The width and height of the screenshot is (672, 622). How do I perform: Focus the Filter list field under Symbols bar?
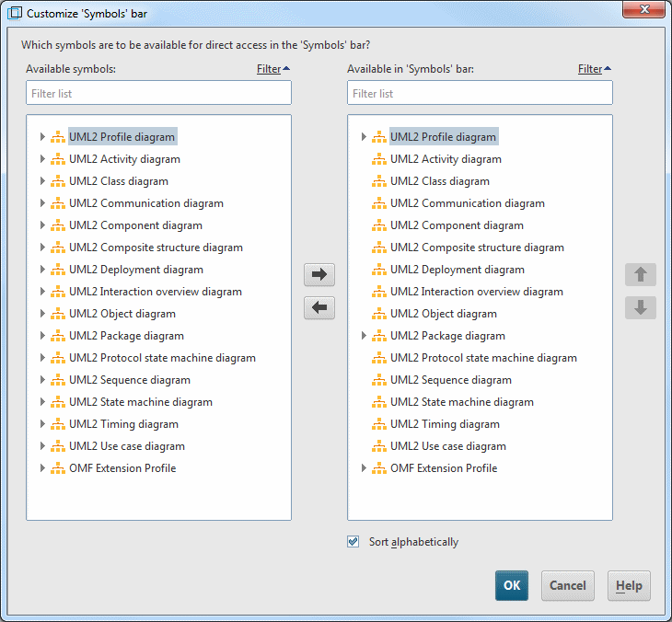480,93
